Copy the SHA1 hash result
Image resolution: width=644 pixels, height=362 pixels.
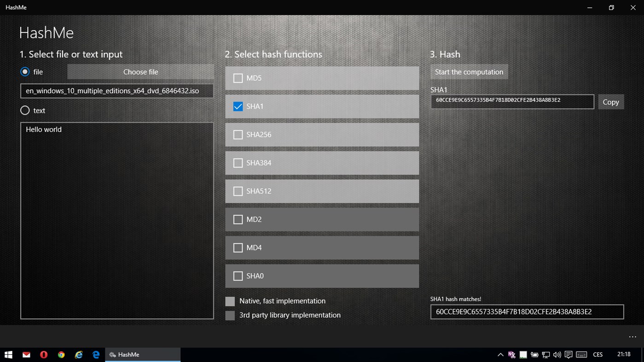click(x=611, y=102)
